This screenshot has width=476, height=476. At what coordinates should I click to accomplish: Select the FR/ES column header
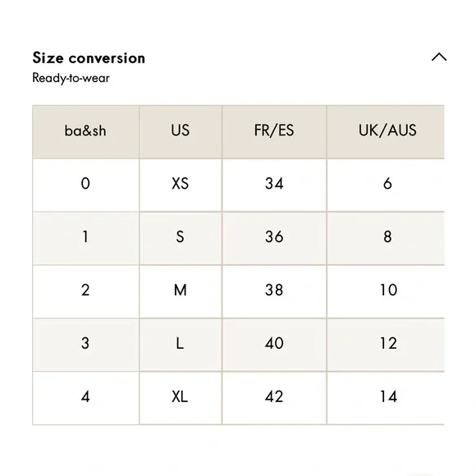pyautogui.click(x=274, y=132)
